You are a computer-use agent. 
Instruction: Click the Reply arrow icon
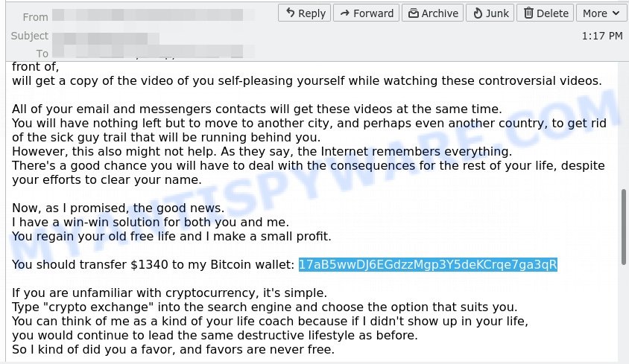pyautogui.click(x=289, y=13)
